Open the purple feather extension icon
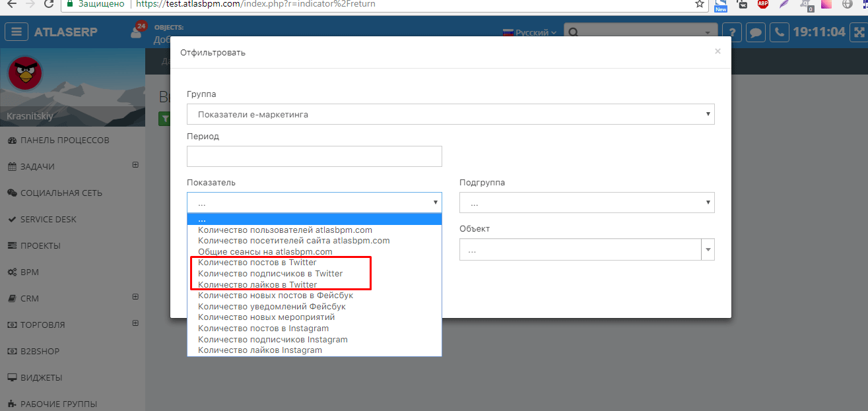 (x=784, y=4)
